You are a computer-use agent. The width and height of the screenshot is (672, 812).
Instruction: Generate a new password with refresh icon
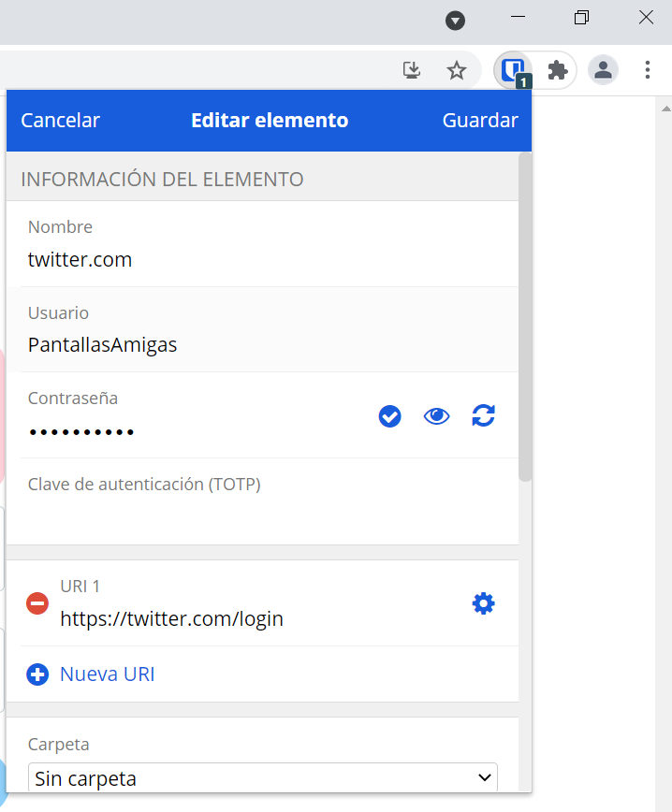coord(483,416)
